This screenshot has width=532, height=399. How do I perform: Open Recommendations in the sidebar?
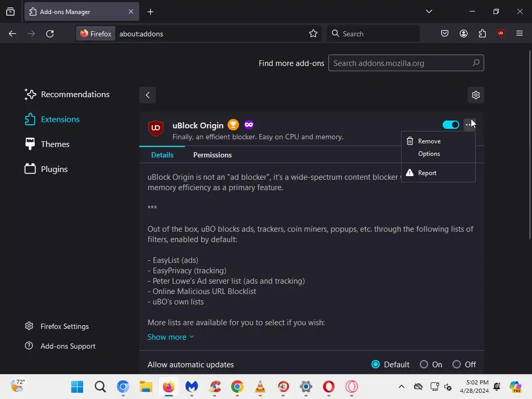[x=67, y=95]
